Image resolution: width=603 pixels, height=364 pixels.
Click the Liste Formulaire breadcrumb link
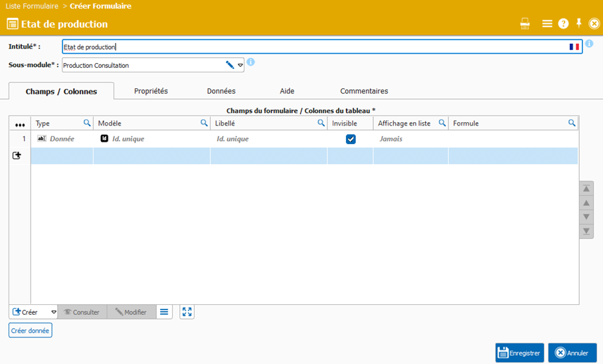tap(32, 6)
